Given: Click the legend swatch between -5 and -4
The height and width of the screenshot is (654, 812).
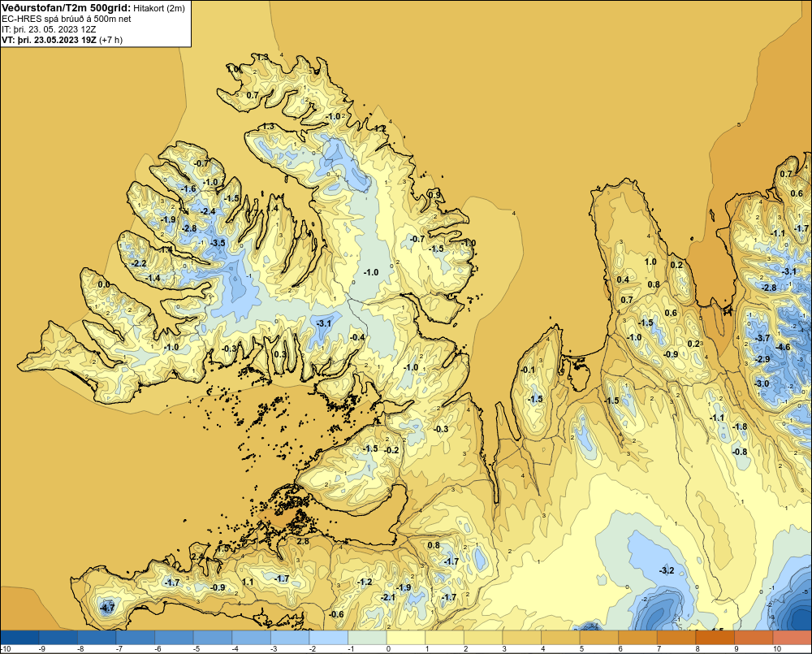Looking at the screenshot, I should click(x=213, y=637).
